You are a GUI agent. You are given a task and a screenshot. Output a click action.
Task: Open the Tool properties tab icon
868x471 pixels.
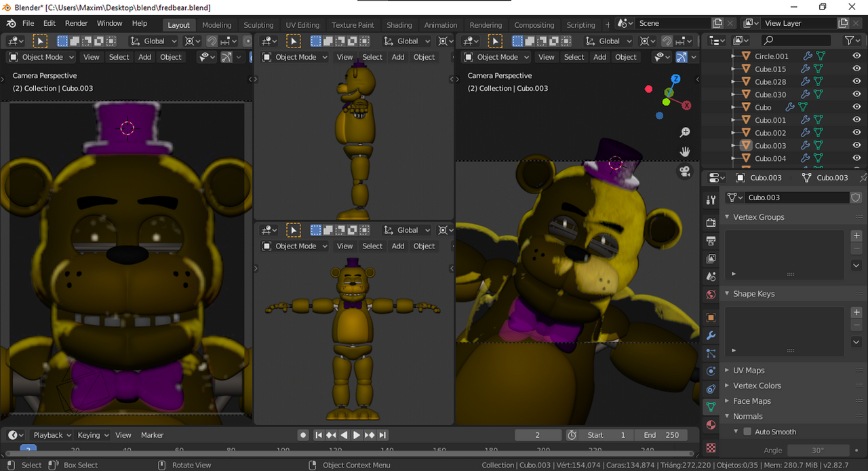click(x=711, y=200)
